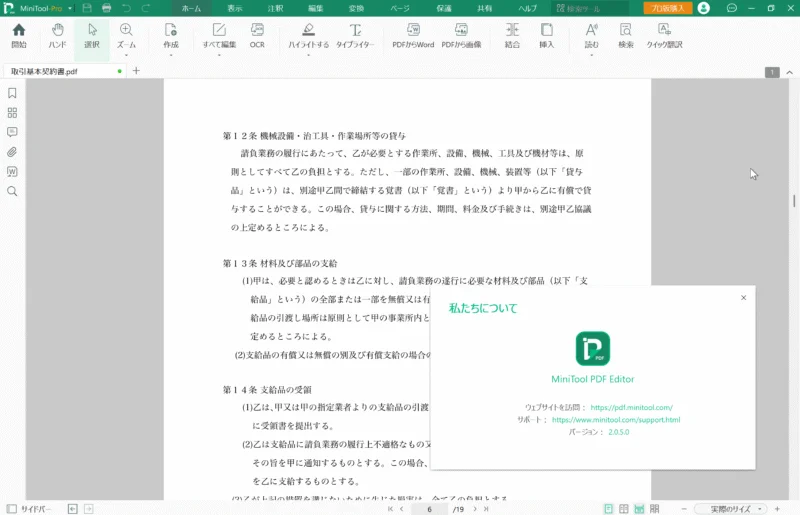Open the ヘルプ ribbon tab
The image size is (800, 515).
[x=528, y=8]
